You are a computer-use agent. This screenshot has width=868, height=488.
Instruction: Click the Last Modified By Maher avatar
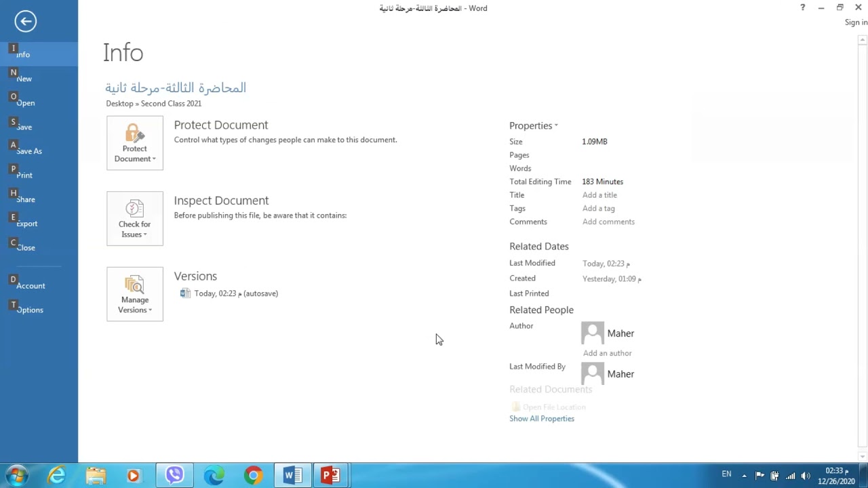593,373
